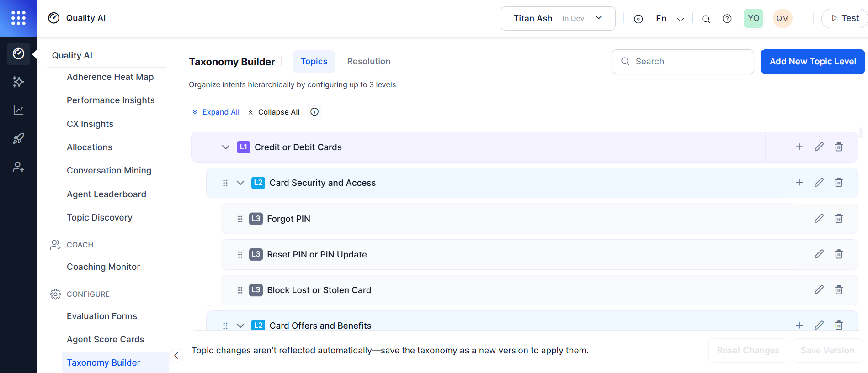
Task: Edit the Block Lost or Stolen Card topic
Action: tap(819, 290)
